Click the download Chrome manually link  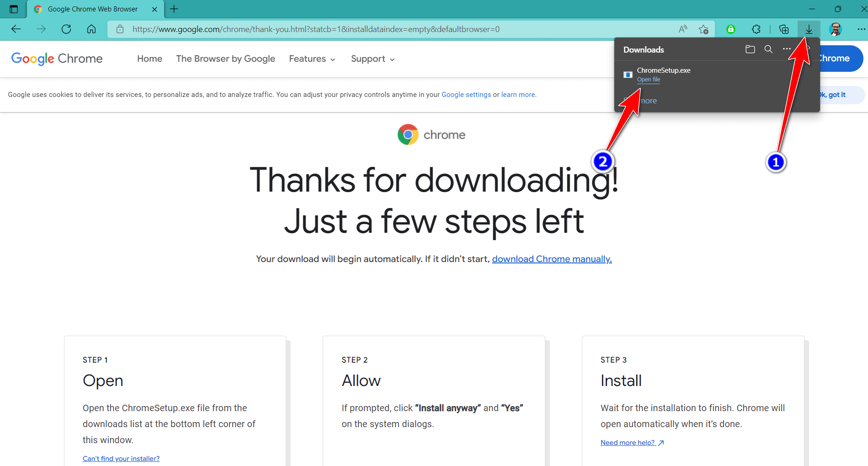click(x=551, y=259)
